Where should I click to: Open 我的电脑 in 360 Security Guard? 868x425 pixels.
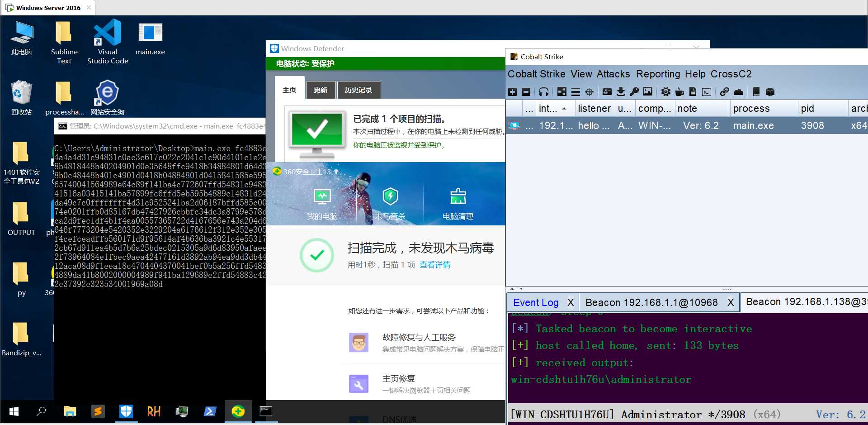pyautogui.click(x=322, y=204)
